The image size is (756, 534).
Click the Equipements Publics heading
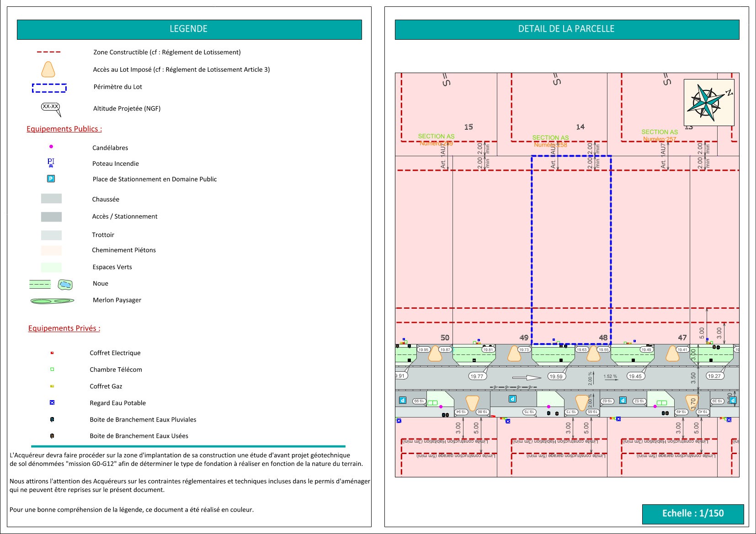coord(64,129)
